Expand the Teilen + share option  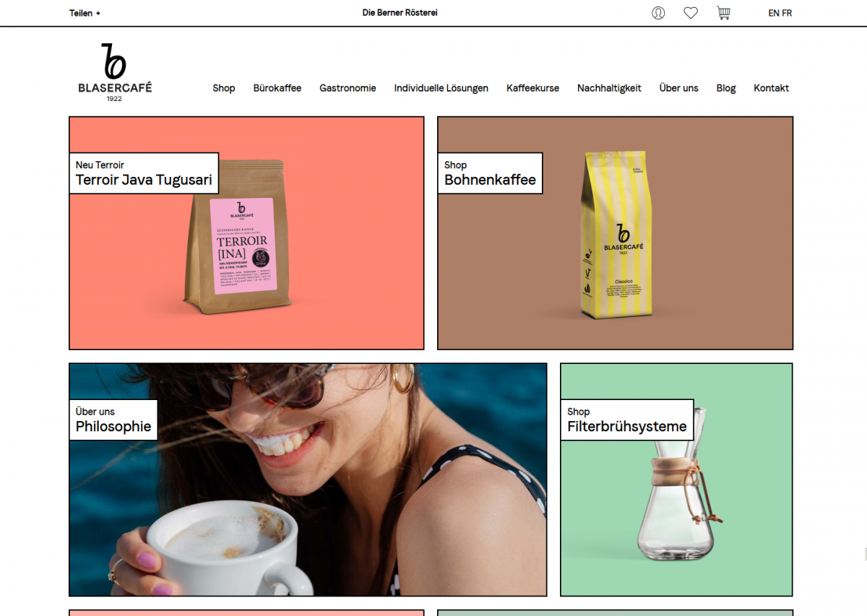coord(85,13)
